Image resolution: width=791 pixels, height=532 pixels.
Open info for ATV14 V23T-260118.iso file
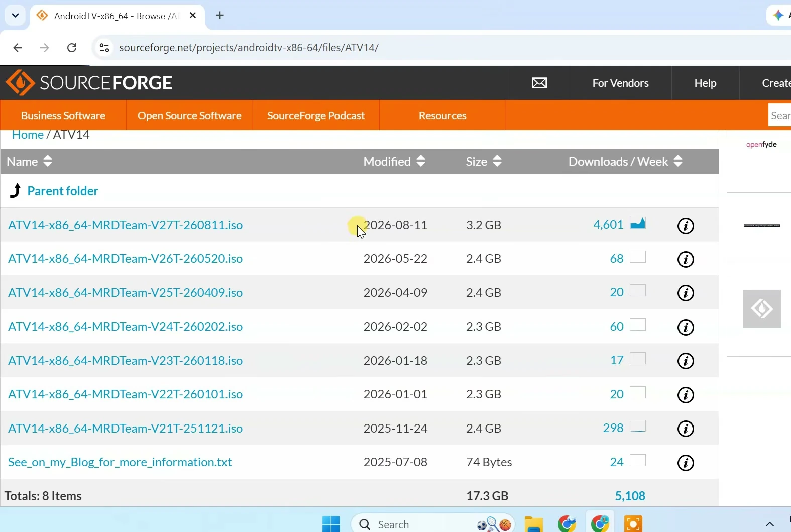[x=686, y=361]
